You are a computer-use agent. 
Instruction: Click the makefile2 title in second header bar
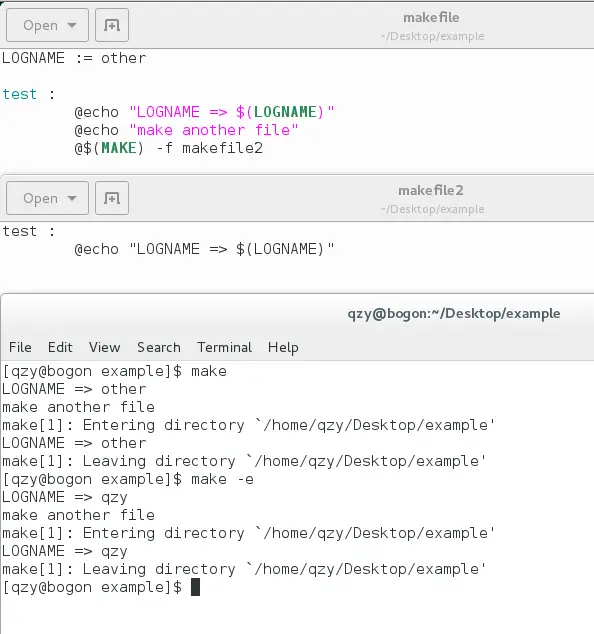pyautogui.click(x=431, y=190)
